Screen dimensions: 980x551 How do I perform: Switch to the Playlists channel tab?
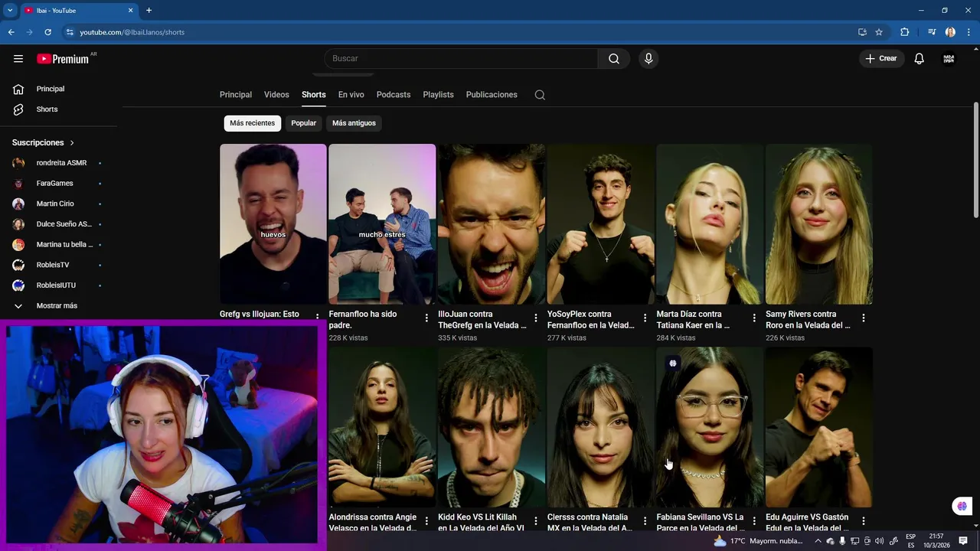438,95
